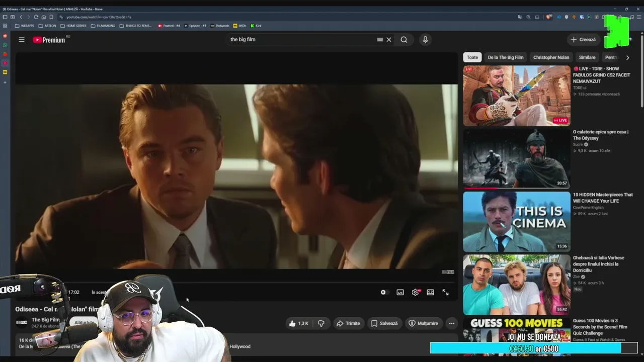Open the THIS IS CINEMA thumbnail

tap(517, 222)
